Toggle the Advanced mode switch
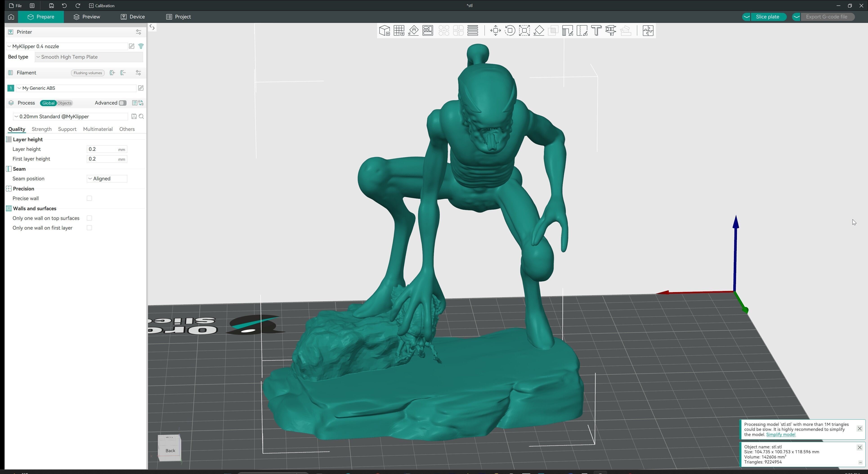Screen dimensions: 868x474 123,103
